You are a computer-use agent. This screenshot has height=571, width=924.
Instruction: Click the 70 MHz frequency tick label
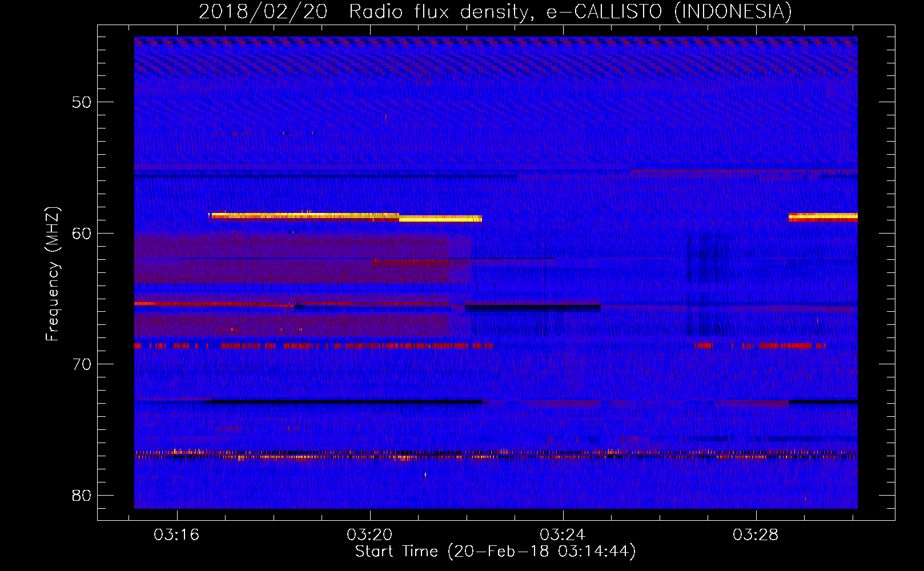(x=81, y=364)
